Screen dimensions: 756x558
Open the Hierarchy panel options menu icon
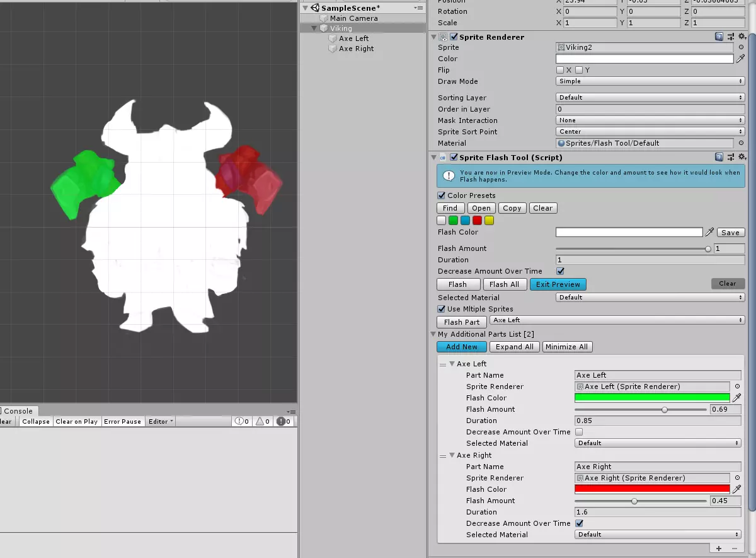[x=419, y=8]
